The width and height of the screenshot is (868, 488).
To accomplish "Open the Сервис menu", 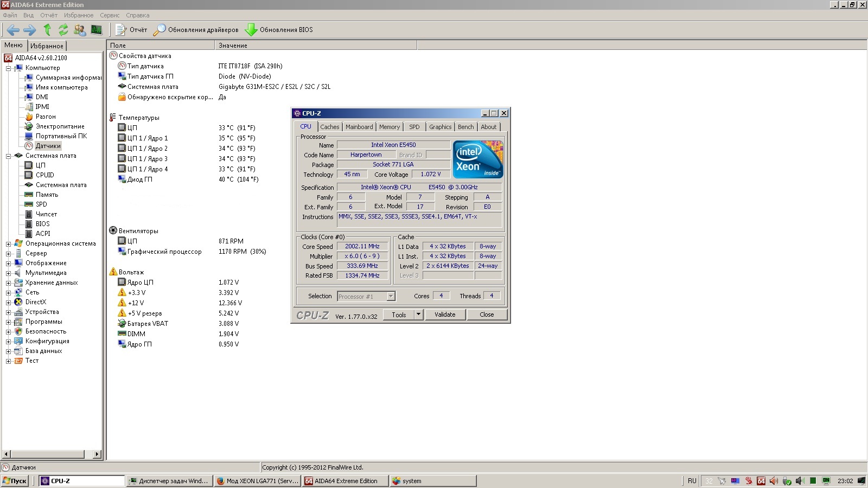I will point(110,15).
